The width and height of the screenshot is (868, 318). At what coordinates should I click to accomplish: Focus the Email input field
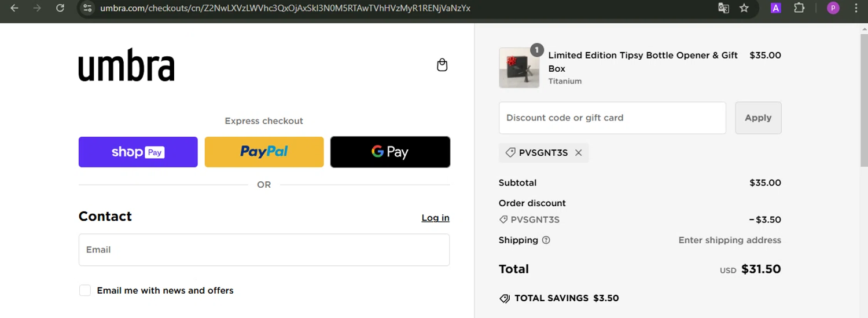(264, 250)
